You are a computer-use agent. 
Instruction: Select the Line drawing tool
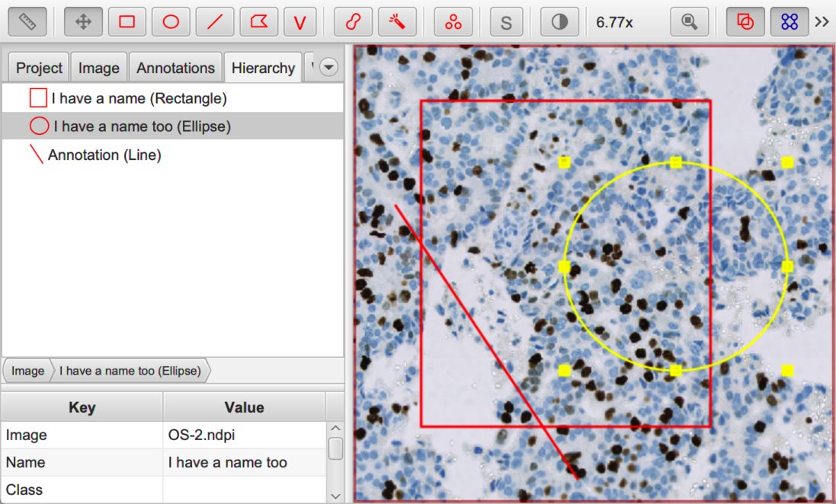click(215, 22)
